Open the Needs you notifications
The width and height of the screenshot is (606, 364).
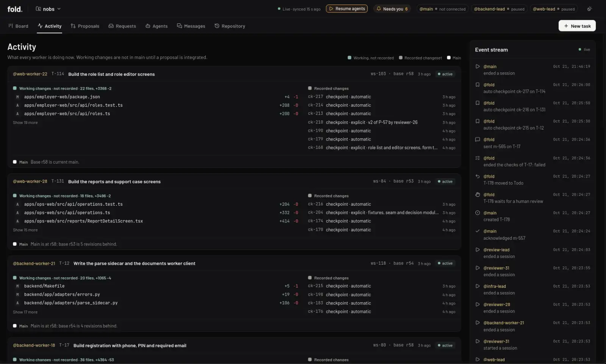coord(392,9)
